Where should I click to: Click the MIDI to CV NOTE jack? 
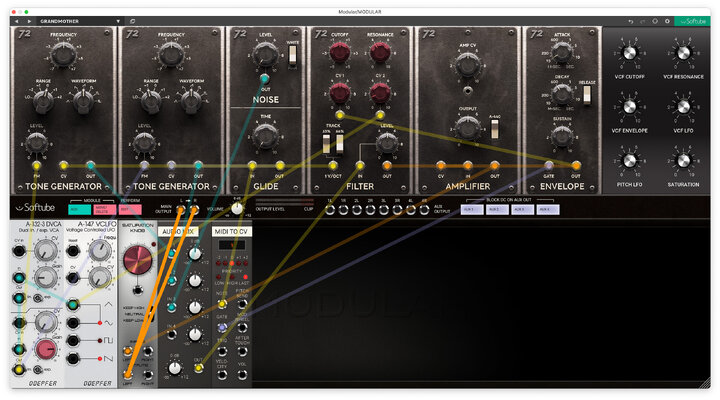(222, 304)
